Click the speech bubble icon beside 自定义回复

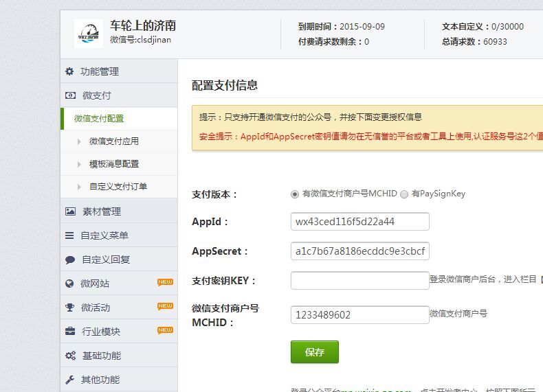click(x=70, y=260)
